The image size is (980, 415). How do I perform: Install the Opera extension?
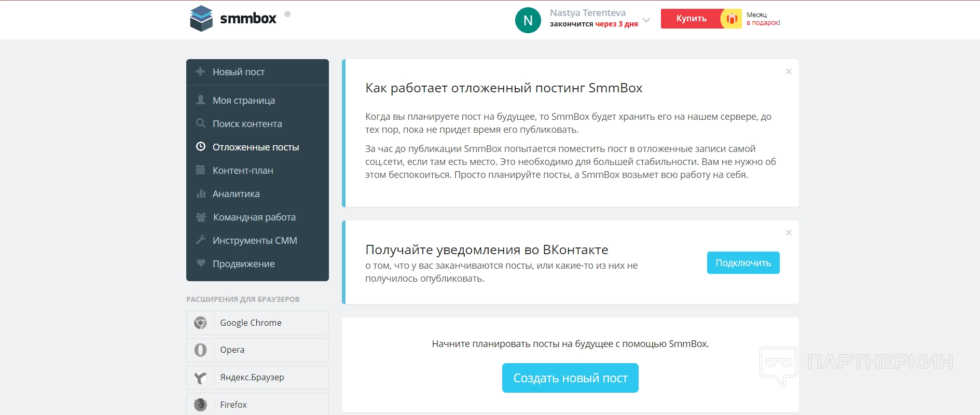[x=257, y=350]
